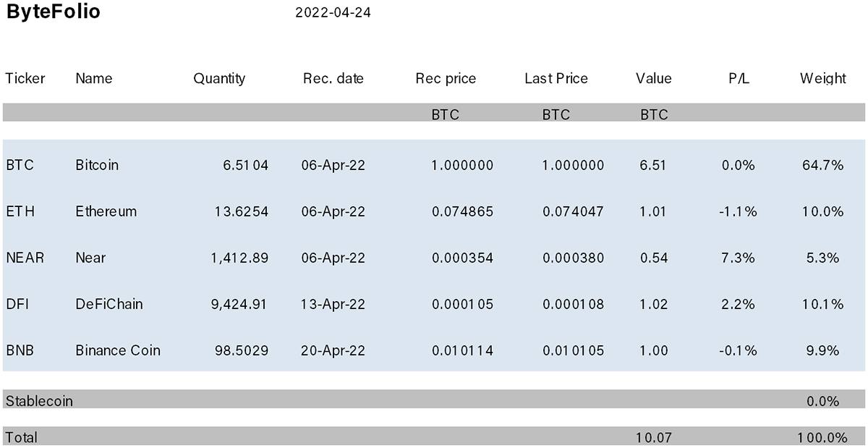Select Bitcoin weight 64.7%

point(822,165)
